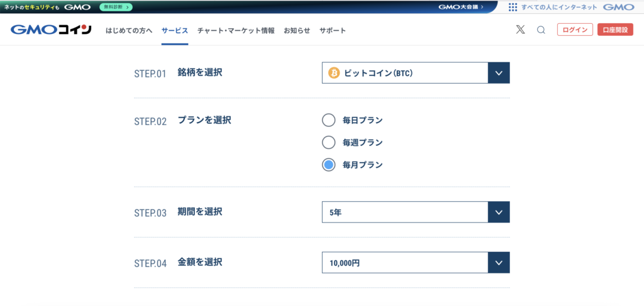Click the GMO logo at top-right corner

coord(618,7)
